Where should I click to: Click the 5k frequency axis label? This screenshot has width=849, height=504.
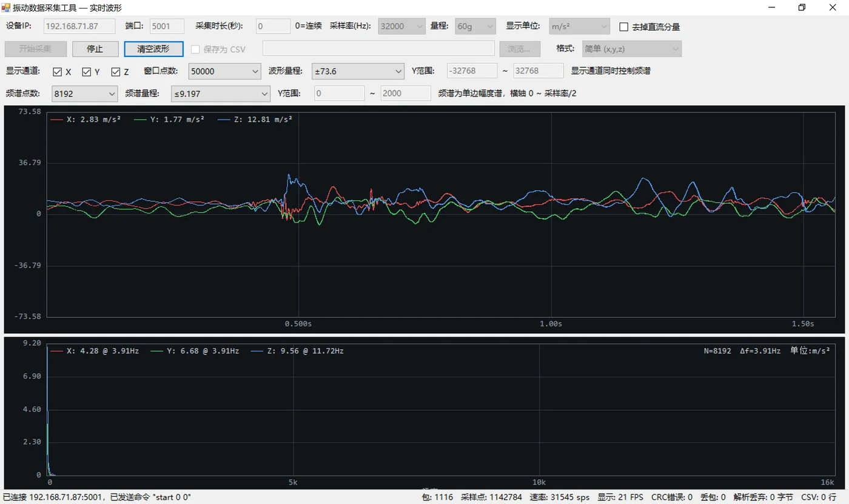click(x=293, y=482)
